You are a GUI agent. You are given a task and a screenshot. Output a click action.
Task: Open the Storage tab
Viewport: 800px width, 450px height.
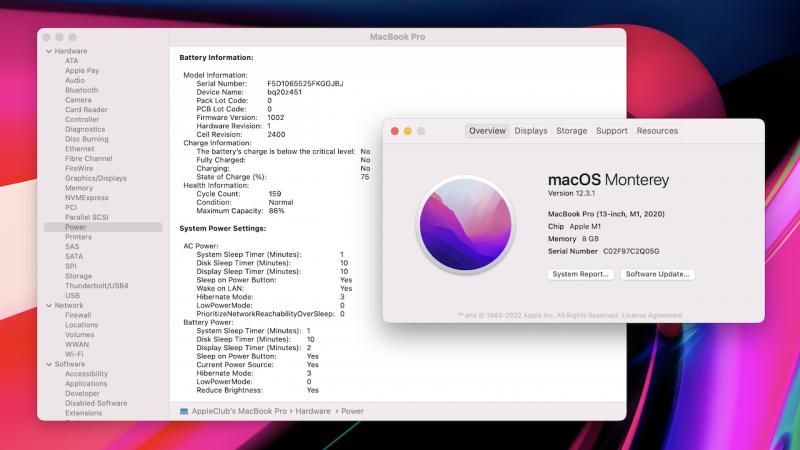coord(571,131)
